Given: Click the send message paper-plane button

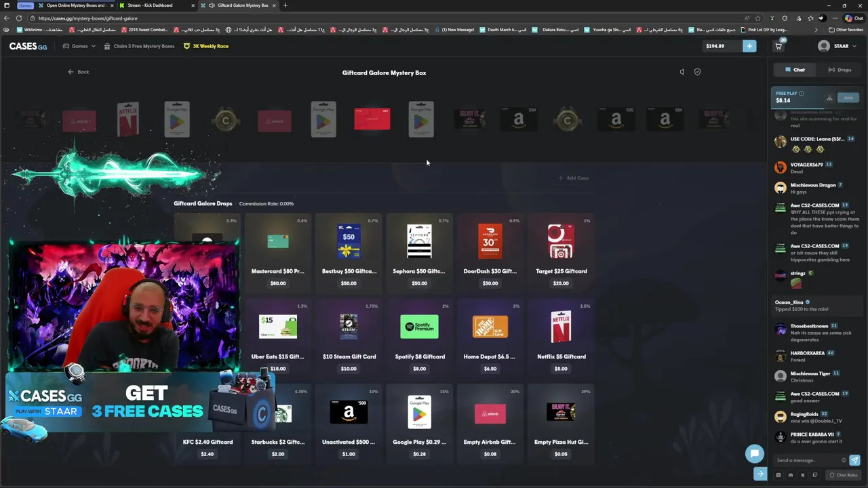Looking at the screenshot, I should [x=854, y=460].
